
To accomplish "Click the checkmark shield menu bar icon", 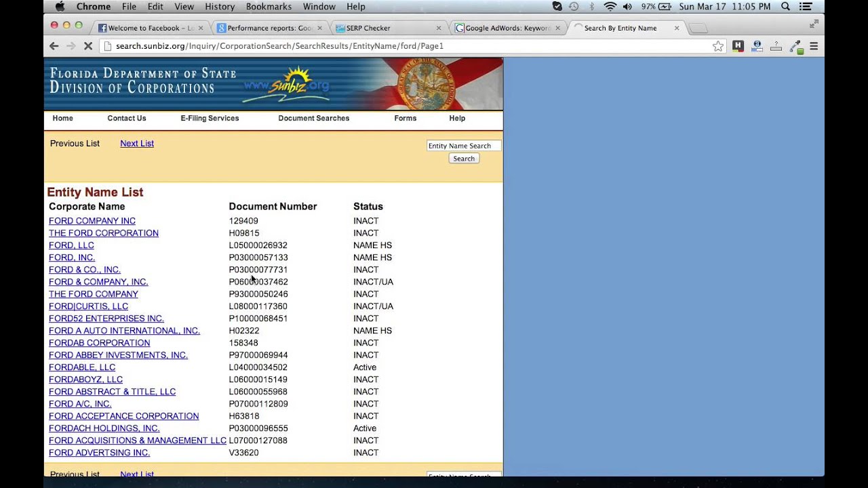I will 557,7.
